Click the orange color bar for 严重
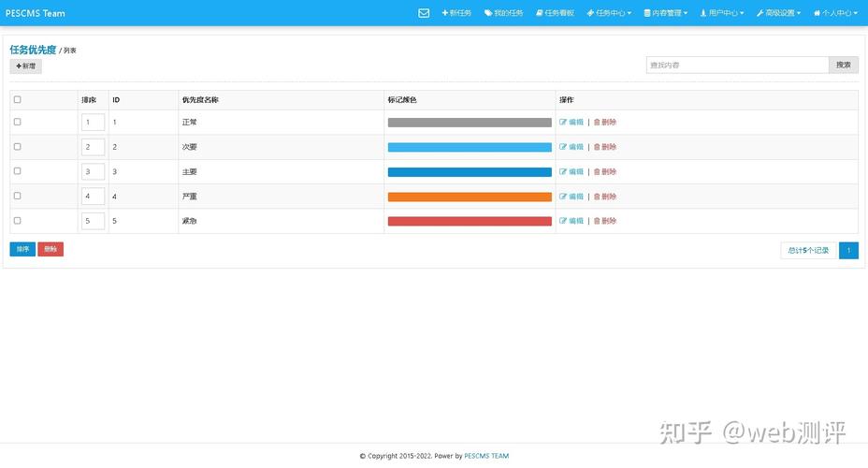 (x=470, y=197)
